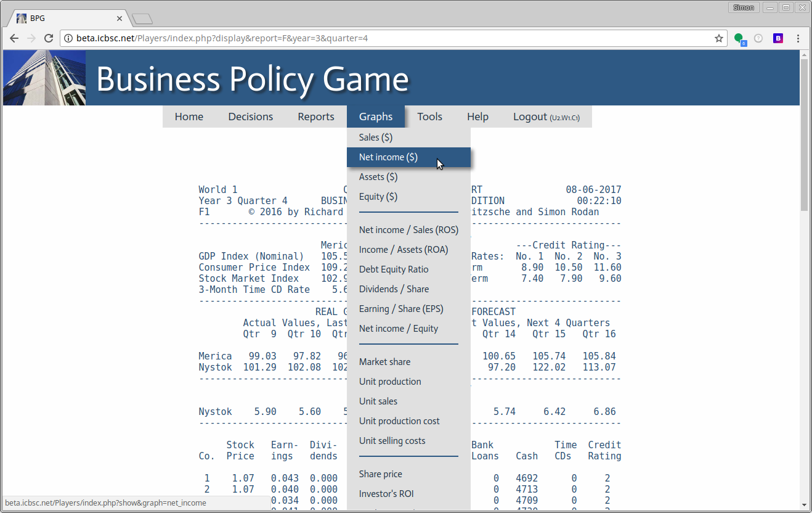Click the browser back arrow button

click(14, 38)
